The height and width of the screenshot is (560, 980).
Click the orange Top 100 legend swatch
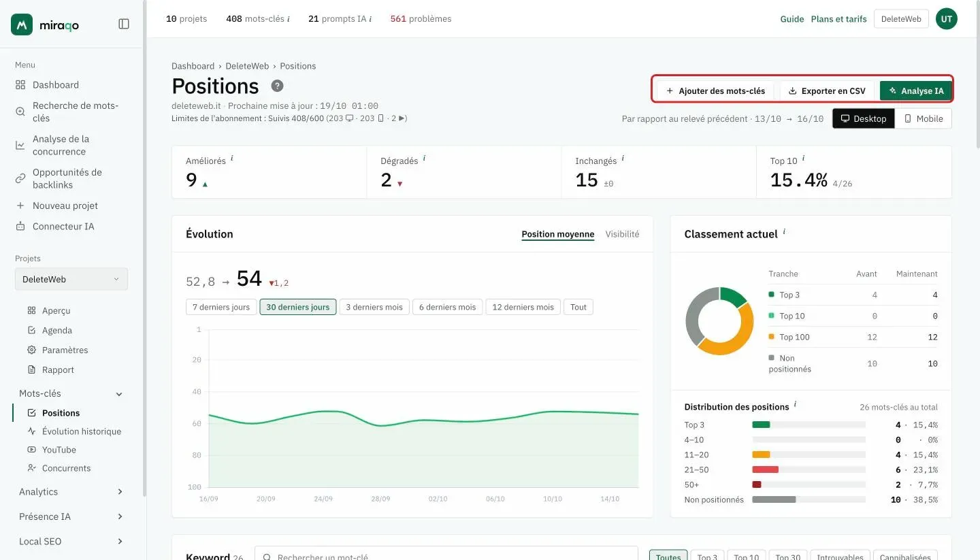[772, 337]
